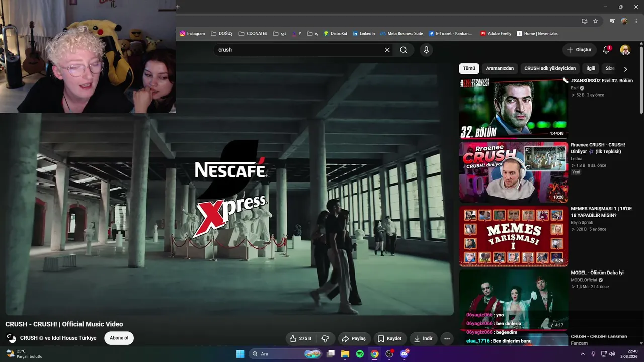Open MODEL - Ölürüm Daha İyi title
Image resolution: width=644 pixels, height=362 pixels.
[x=597, y=273]
